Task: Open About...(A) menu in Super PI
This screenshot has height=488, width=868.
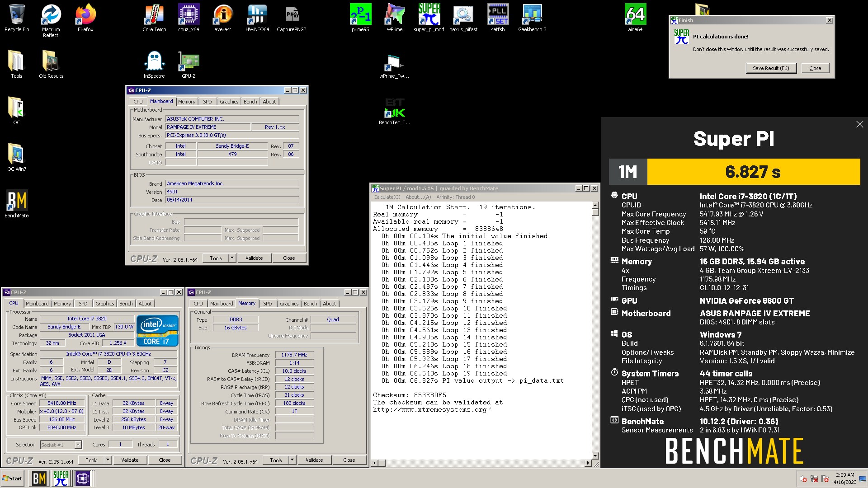Action: point(418,197)
